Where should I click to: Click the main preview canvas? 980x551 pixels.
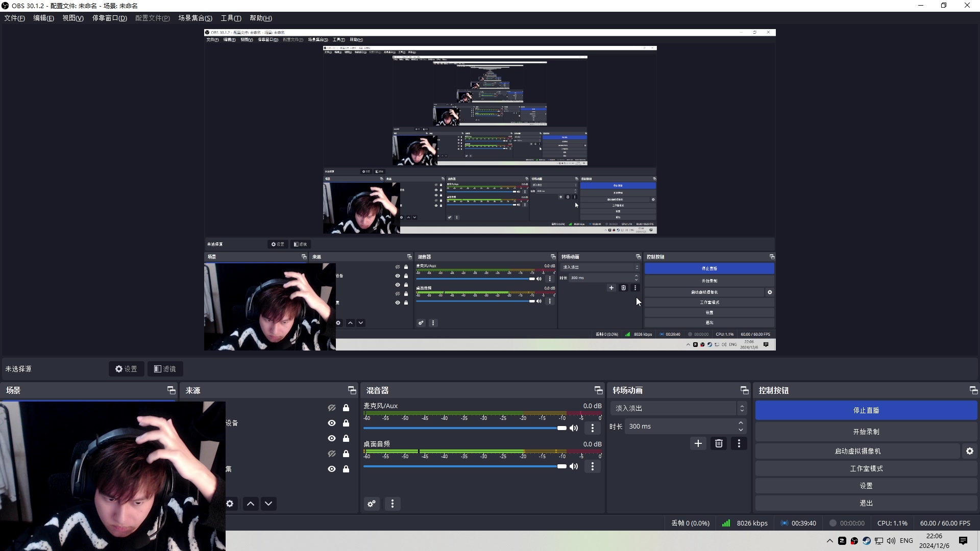coord(490,190)
